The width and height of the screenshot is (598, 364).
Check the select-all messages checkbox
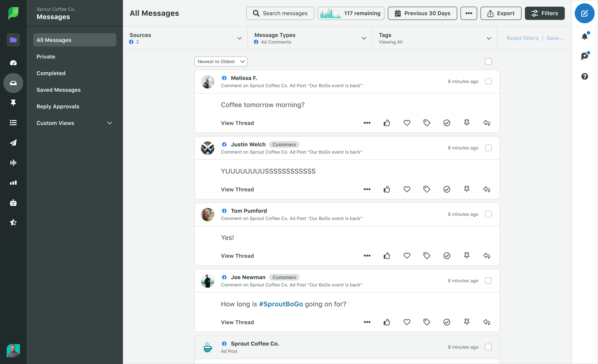pos(488,62)
